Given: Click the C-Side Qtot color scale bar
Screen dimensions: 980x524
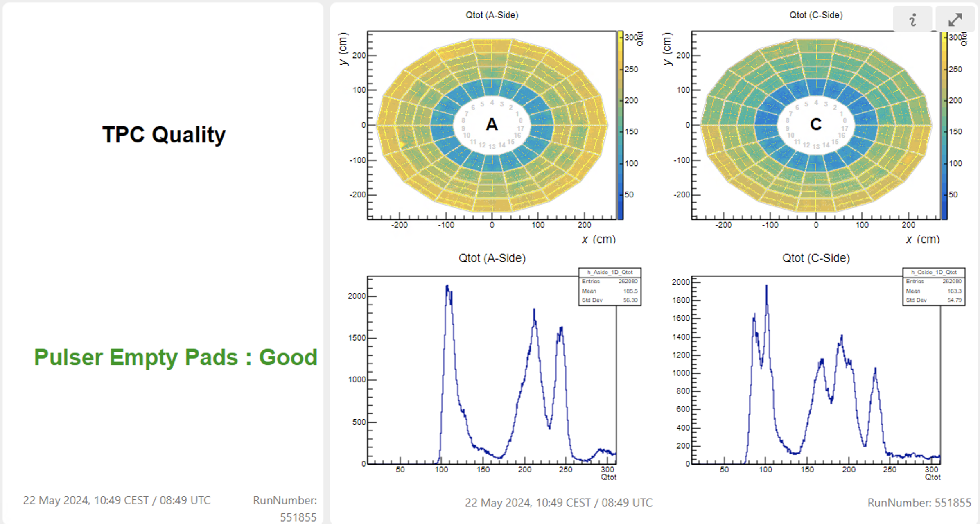Looking at the screenshot, I should tap(944, 125).
